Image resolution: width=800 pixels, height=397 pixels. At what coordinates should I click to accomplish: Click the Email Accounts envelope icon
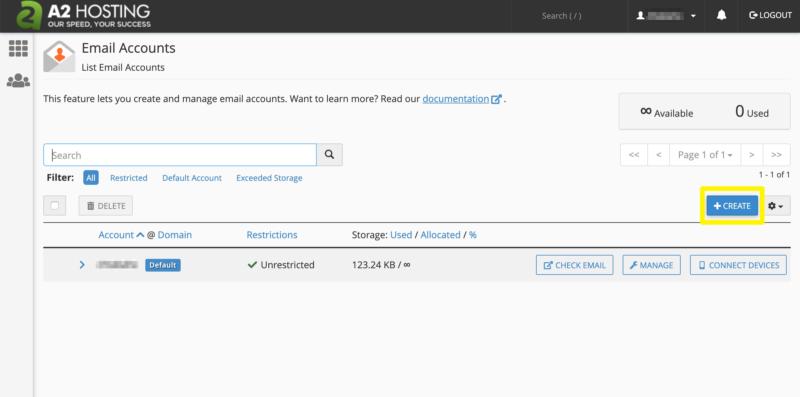tap(59, 56)
